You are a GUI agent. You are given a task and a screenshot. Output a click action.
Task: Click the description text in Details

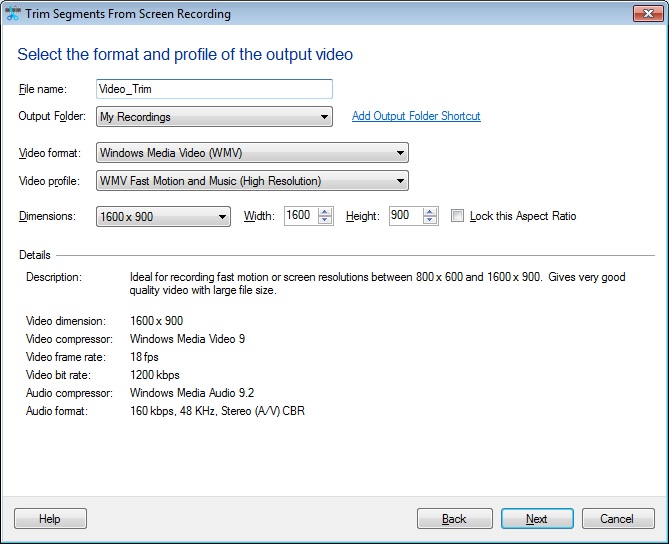(377, 284)
